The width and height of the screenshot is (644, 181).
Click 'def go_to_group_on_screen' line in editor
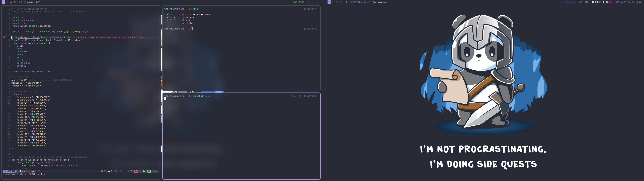40,160
